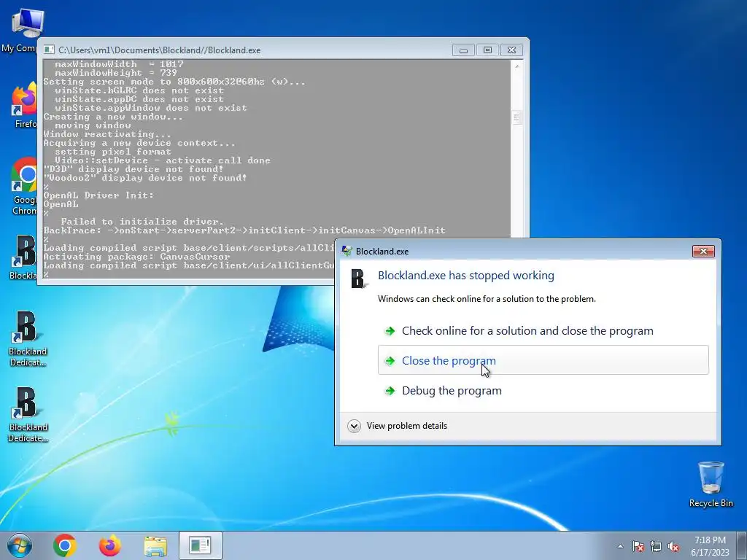Click the 'Activating package: CanvasCursor' console line
The image size is (747, 560).
point(136,257)
